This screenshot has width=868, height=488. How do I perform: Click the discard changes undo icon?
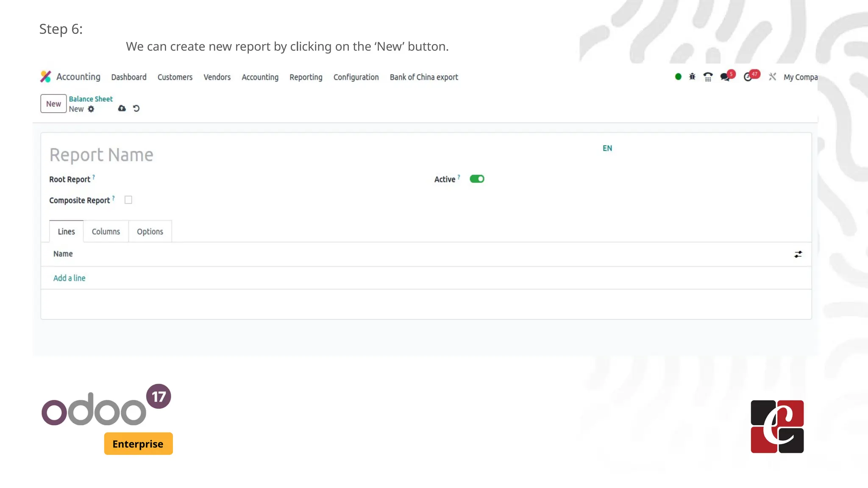point(136,108)
